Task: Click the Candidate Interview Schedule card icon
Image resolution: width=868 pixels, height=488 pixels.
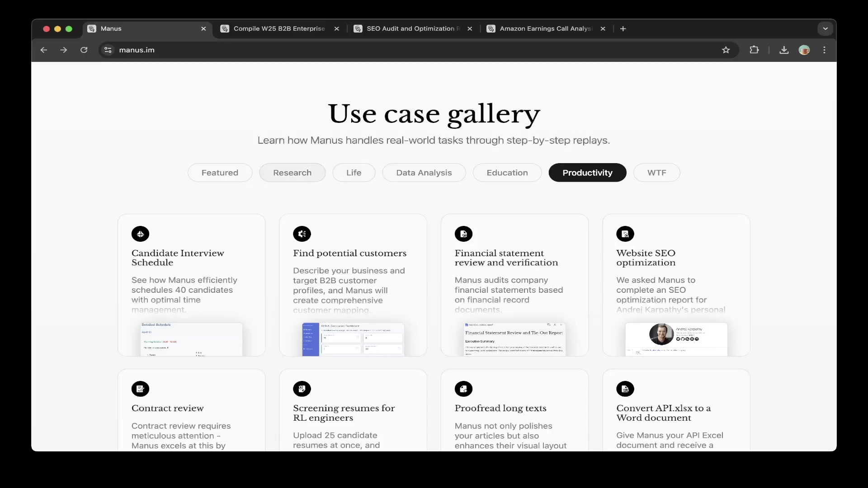Action: (140, 234)
